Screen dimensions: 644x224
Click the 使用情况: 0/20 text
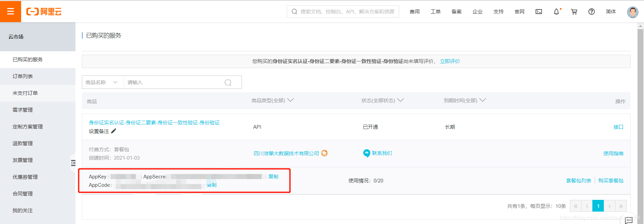366,181
